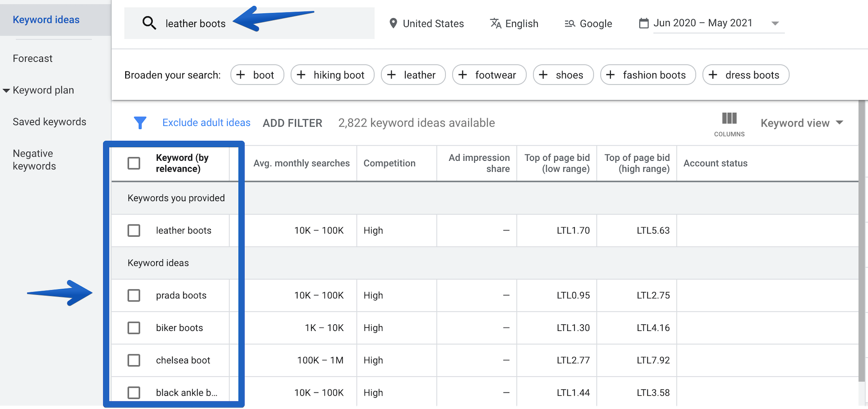The height and width of the screenshot is (409, 868).
Task: Expand the date range dropdown arrow
Action: [775, 23]
